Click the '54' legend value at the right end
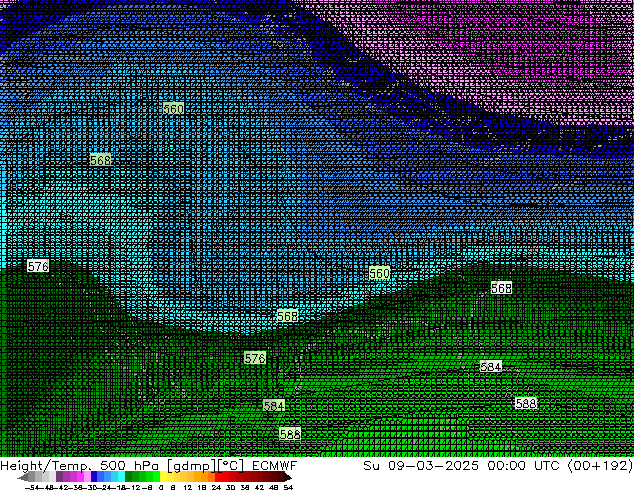 click(x=288, y=487)
